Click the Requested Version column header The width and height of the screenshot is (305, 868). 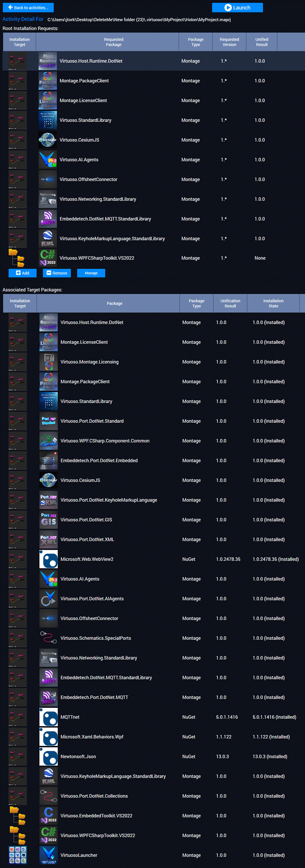(x=229, y=42)
